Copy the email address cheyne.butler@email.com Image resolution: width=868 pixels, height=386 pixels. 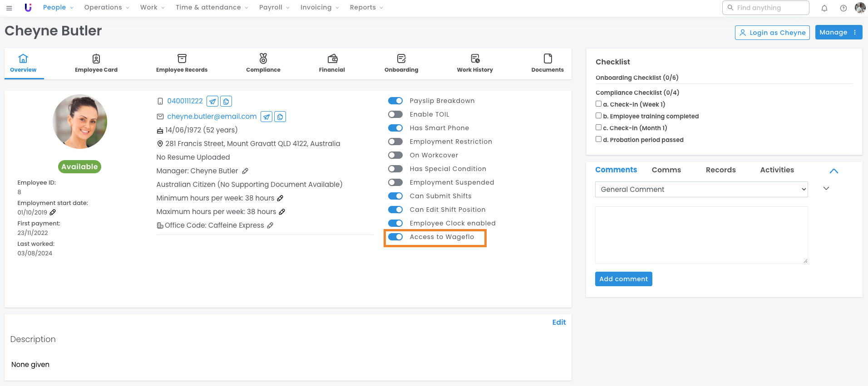tap(280, 117)
